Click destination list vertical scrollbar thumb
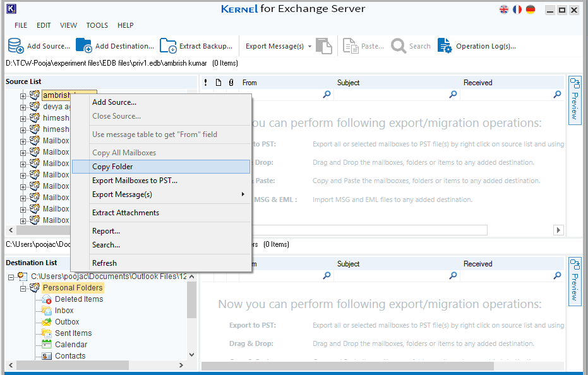This screenshot has width=588, height=375. tap(191, 300)
